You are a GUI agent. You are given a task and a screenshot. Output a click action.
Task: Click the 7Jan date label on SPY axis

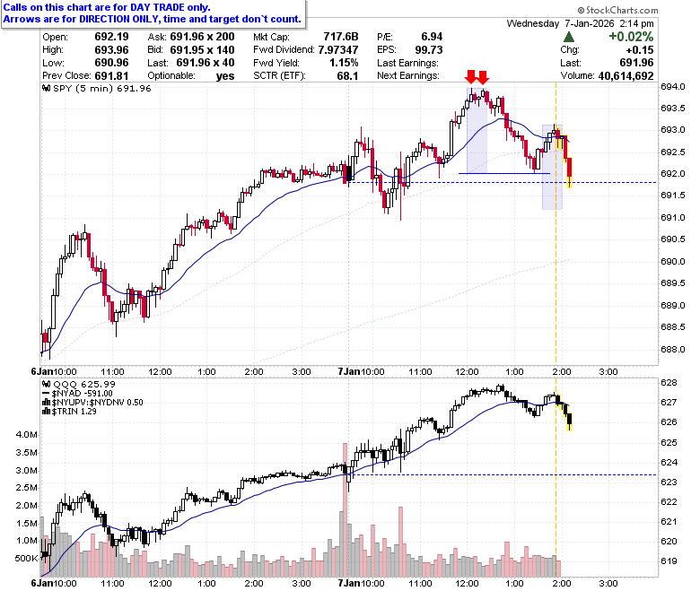(x=348, y=371)
